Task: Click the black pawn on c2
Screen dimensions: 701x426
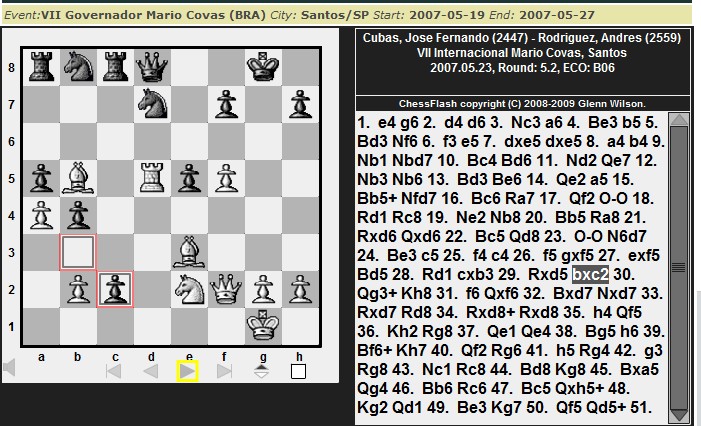Action: coord(116,289)
